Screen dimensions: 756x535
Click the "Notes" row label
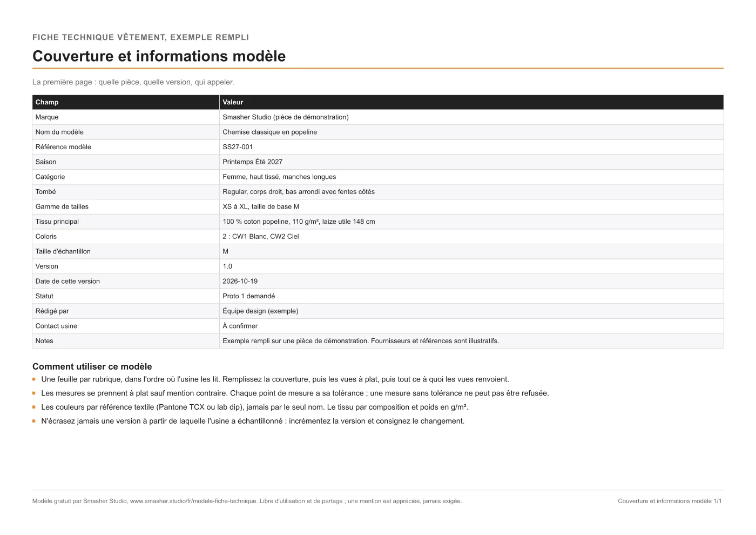44,341
